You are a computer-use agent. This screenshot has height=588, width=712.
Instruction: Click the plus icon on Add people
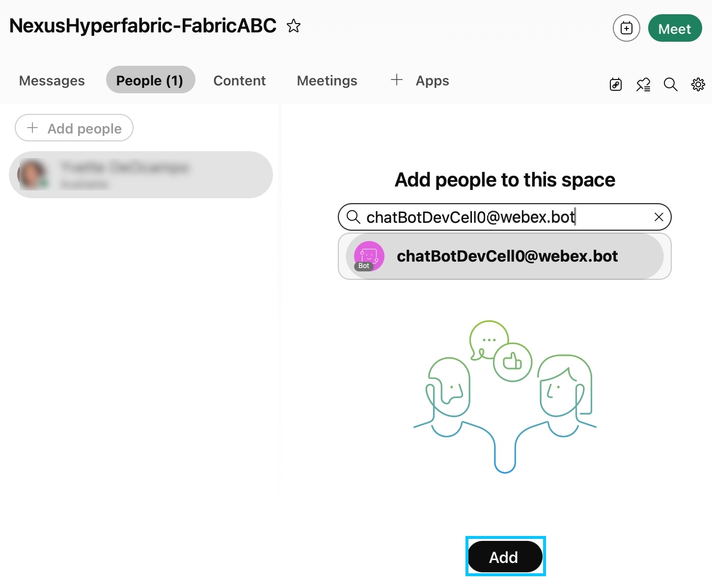pos(31,128)
